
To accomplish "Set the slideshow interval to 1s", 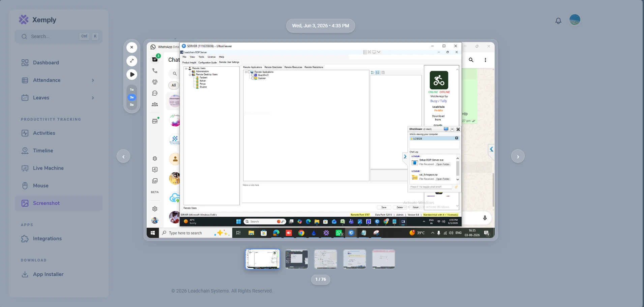I will tap(132, 90).
